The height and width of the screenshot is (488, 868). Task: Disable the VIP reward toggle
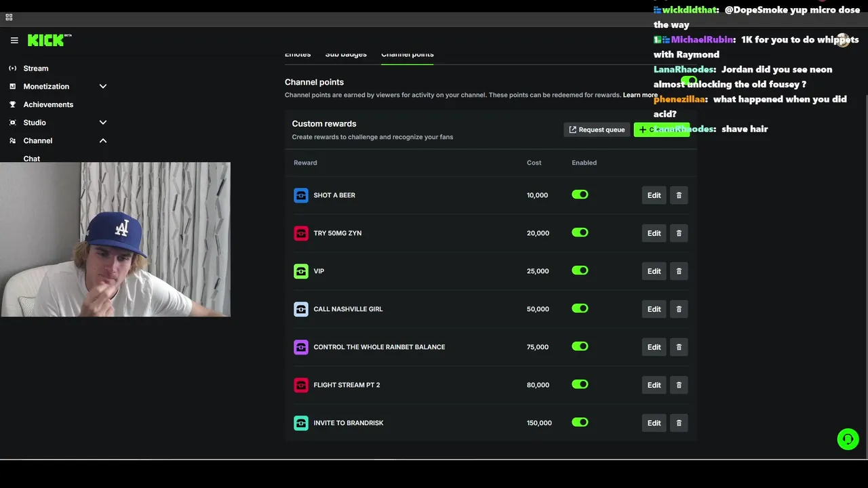pos(580,270)
